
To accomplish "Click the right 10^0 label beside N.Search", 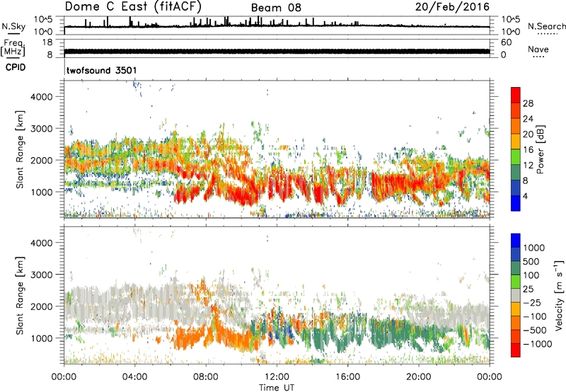I will pos(511,32).
